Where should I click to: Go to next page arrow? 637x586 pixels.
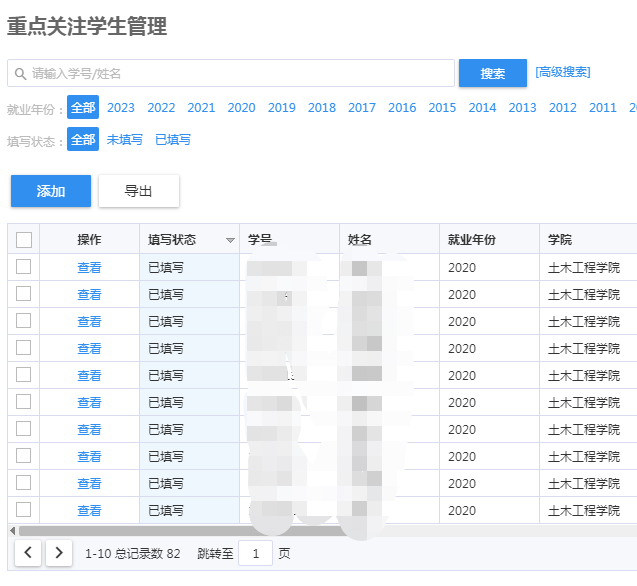tap(59, 553)
